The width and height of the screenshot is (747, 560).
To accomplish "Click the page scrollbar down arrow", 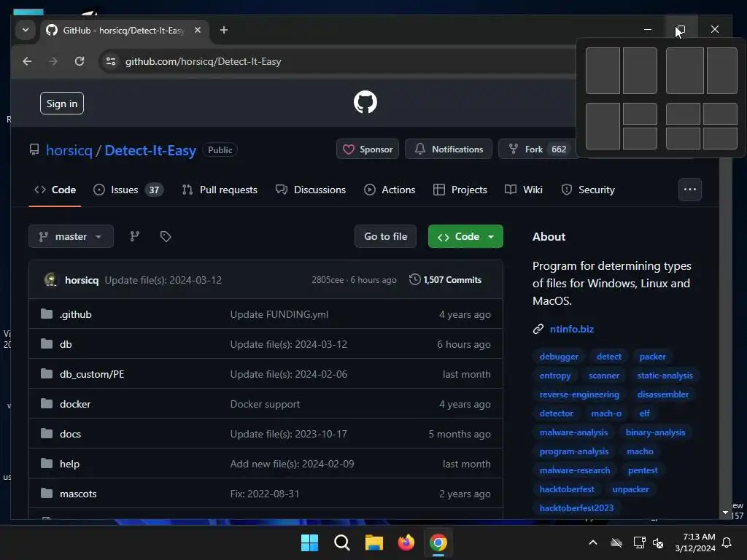I will point(725,513).
